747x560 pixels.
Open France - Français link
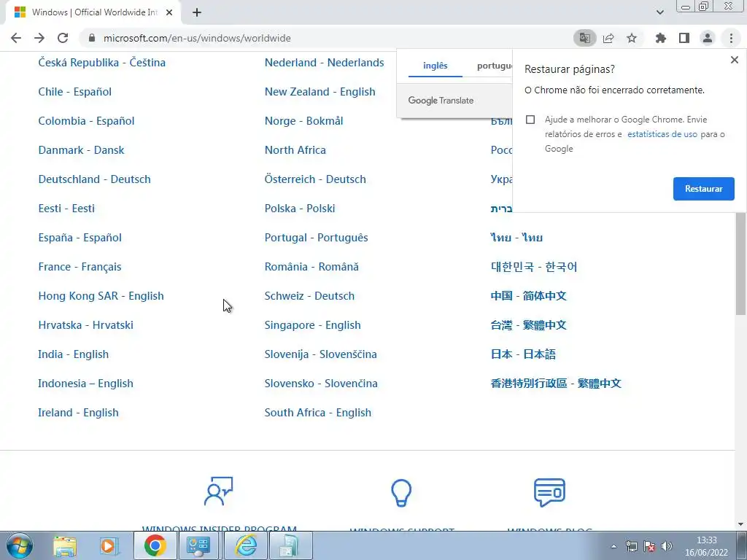click(x=80, y=267)
